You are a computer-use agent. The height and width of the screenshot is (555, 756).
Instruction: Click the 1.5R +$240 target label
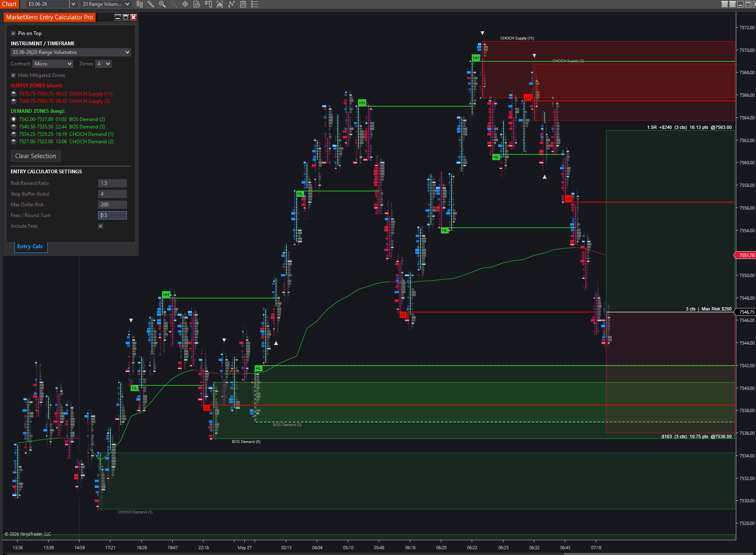point(689,128)
